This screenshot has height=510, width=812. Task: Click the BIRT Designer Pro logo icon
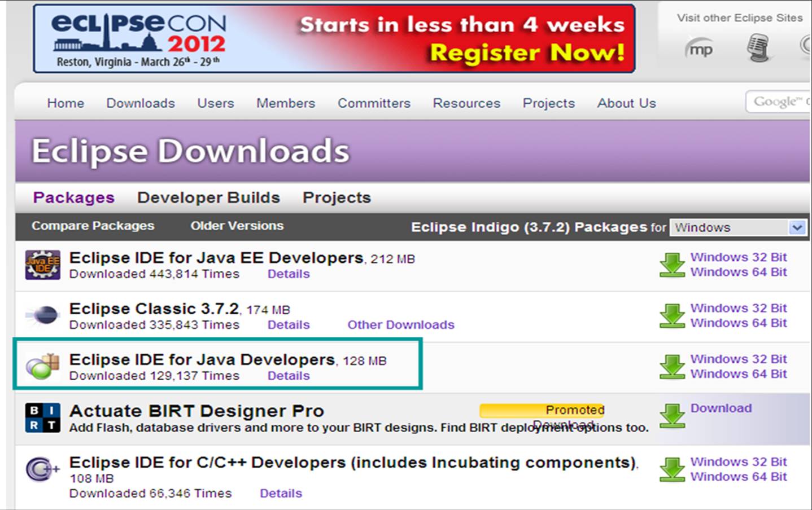coord(43,417)
